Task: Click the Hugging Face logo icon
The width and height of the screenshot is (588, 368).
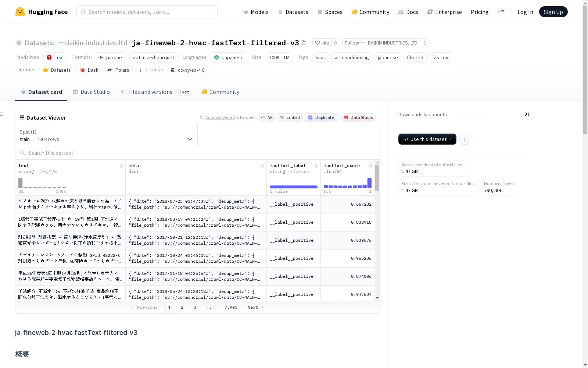Action: point(20,12)
